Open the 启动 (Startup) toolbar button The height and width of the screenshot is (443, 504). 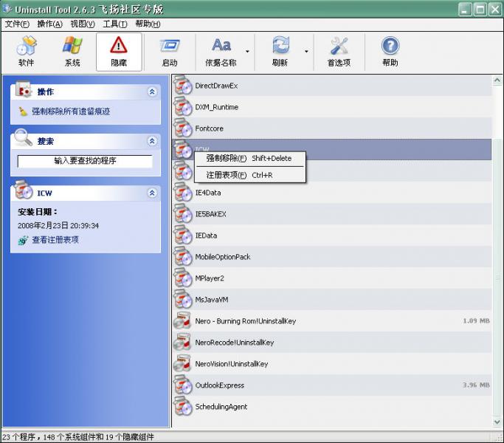[170, 52]
